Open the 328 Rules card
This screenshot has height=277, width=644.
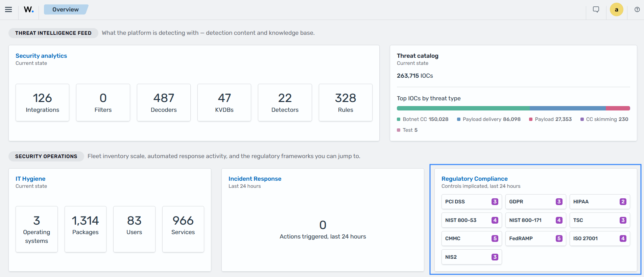point(345,102)
